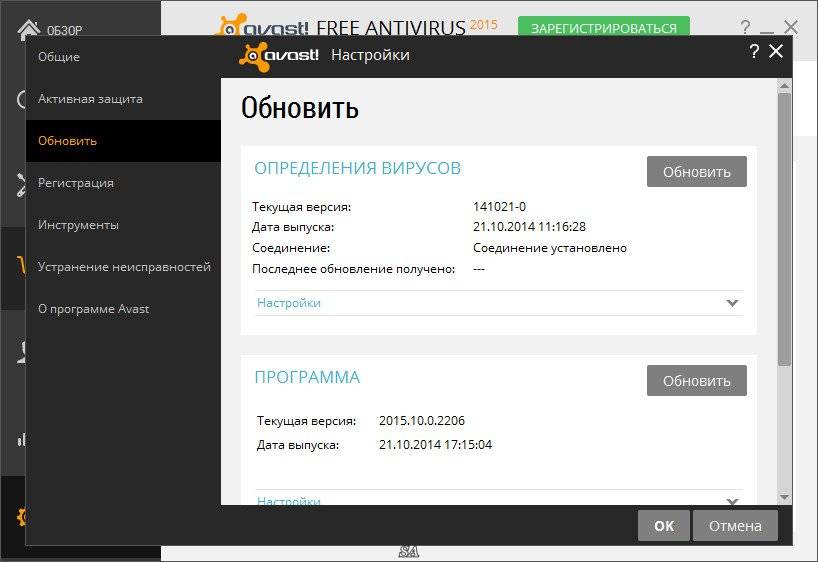The height and width of the screenshot is (562, 818).
Task: Click the settings gear icon in main sidebar
Action: click(x=21, y=517)
